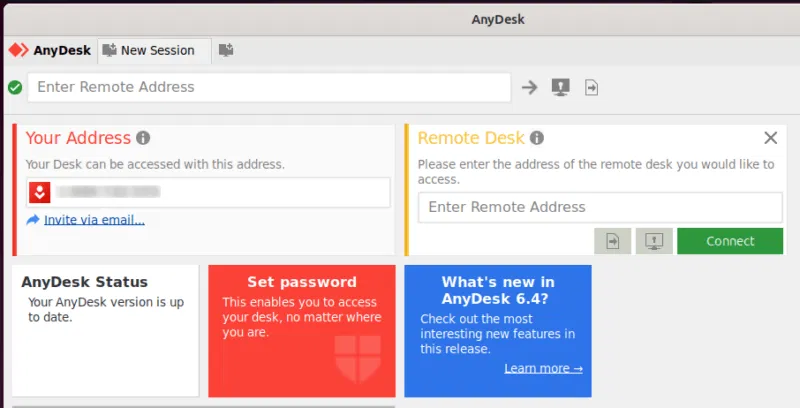Click file transfer button beside Connect

pyautogui.click(x=612, y=241)
